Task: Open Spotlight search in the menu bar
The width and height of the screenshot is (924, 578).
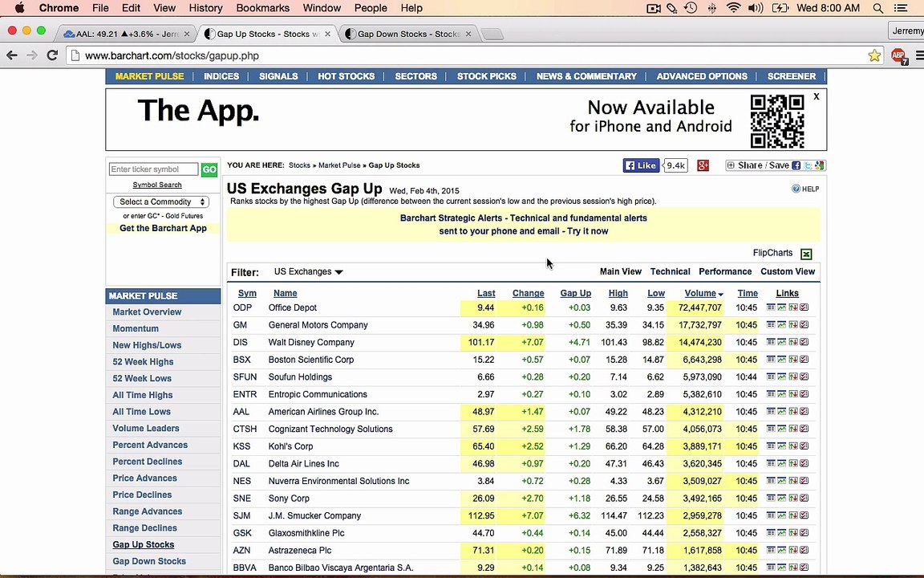Action: pyautogui.click(x=878, y=8)
